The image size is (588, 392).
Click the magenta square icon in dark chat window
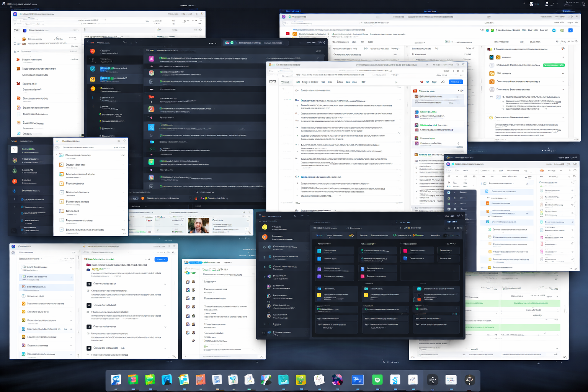tap(151, 59)
